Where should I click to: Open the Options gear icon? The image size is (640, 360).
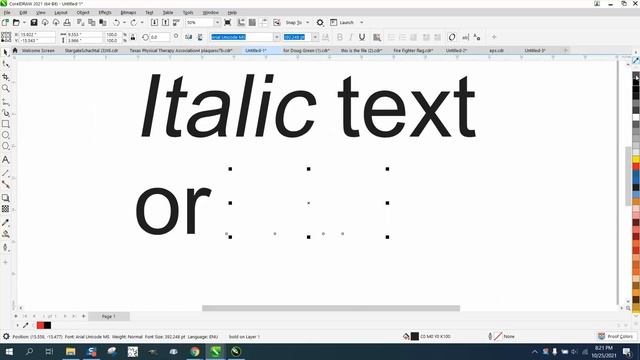pos(320,22)
